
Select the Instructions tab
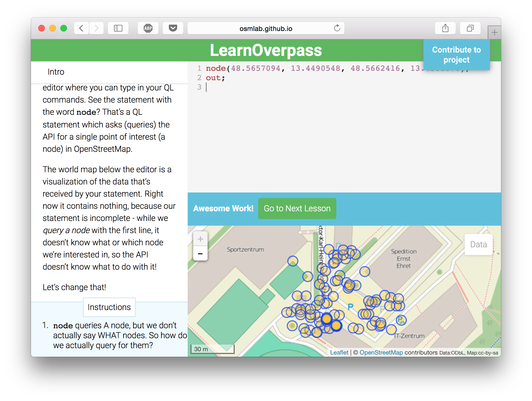(x=109, y=307)
